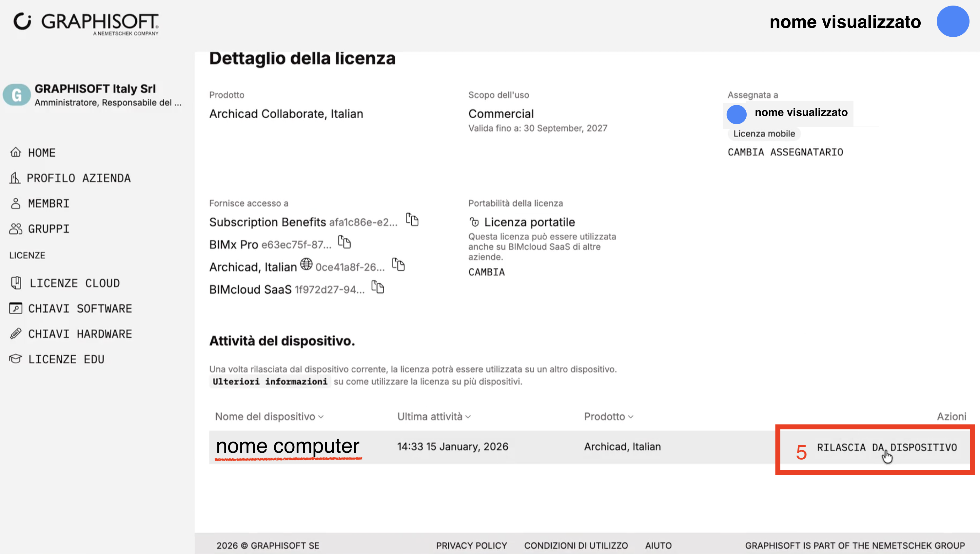The width and height of the screenshot is (980, 554).
Task: Click the Graphisoft logo
Action: click(86, 24)
